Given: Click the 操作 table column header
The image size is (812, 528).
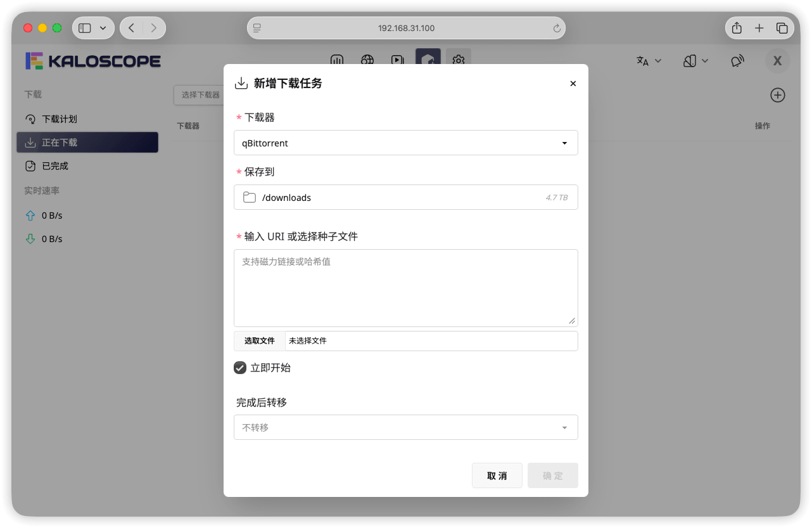Looking at the screenshot, I should click(x=763, y=126).
